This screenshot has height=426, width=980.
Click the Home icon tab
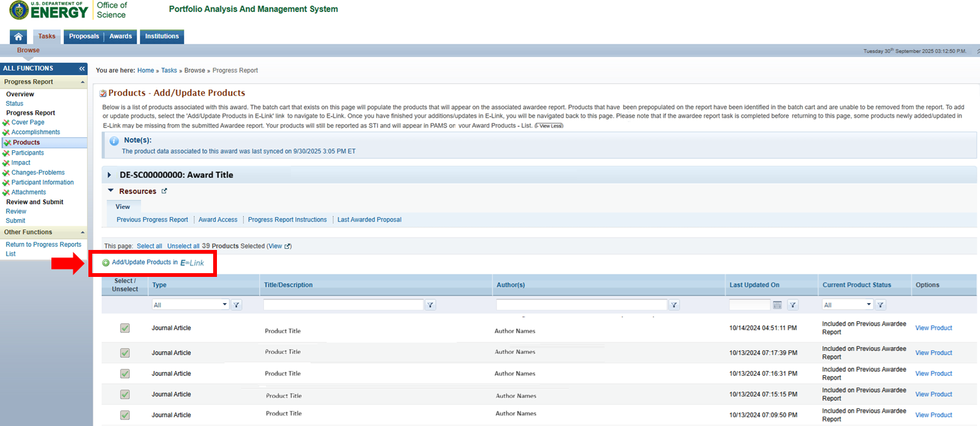(x=19, y=36)
